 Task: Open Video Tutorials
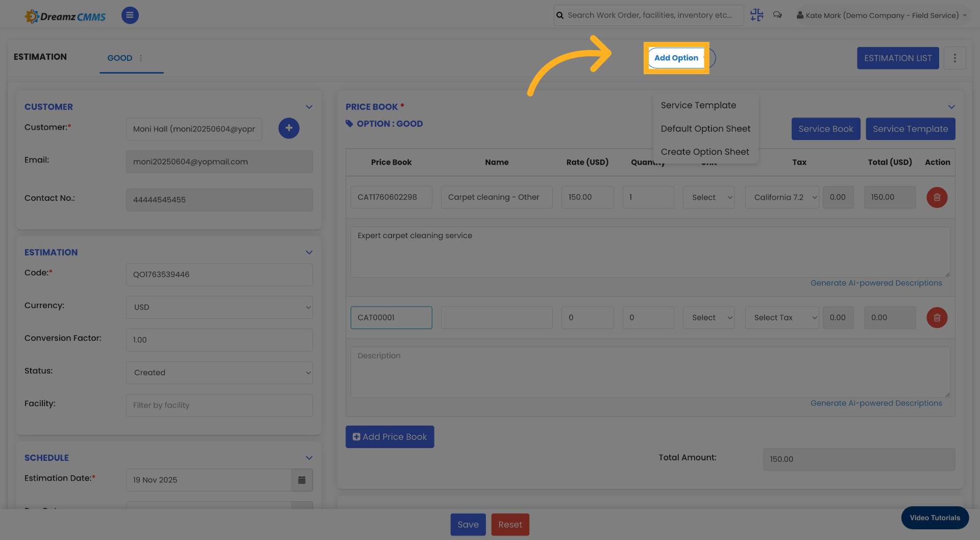(935, 518)
